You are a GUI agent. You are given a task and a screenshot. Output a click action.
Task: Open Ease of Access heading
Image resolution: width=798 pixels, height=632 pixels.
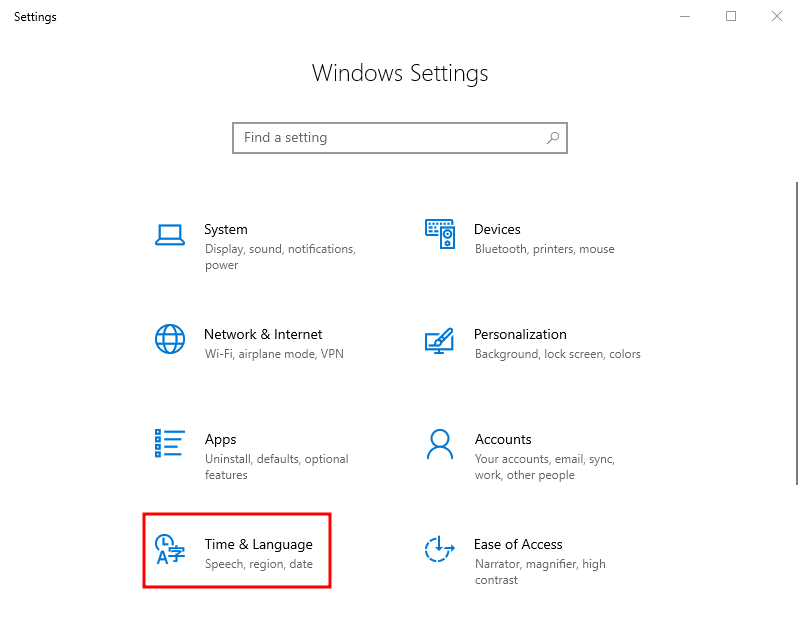(518, 544)
